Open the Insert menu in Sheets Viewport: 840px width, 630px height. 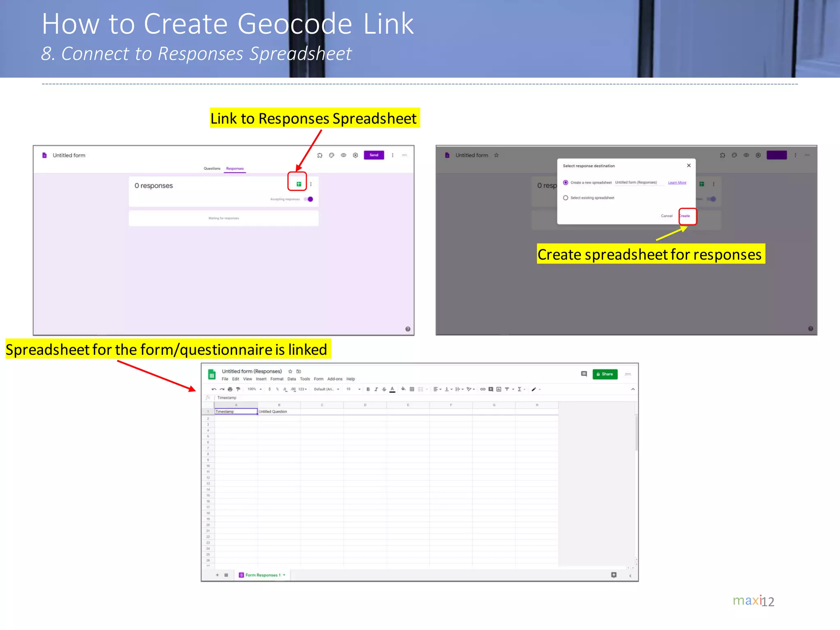(x=261, y=379)
